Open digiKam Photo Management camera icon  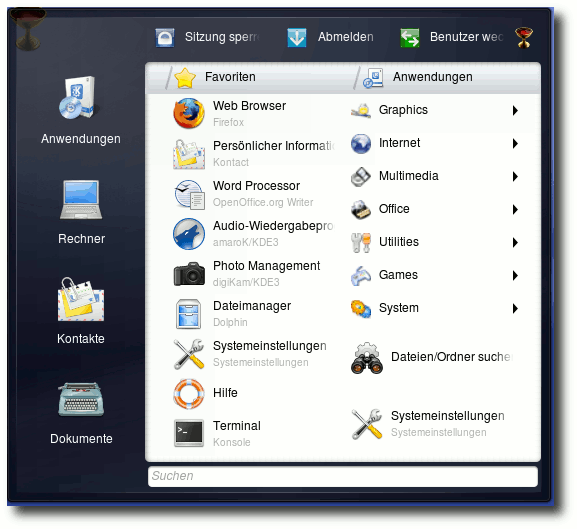[189, 274]
